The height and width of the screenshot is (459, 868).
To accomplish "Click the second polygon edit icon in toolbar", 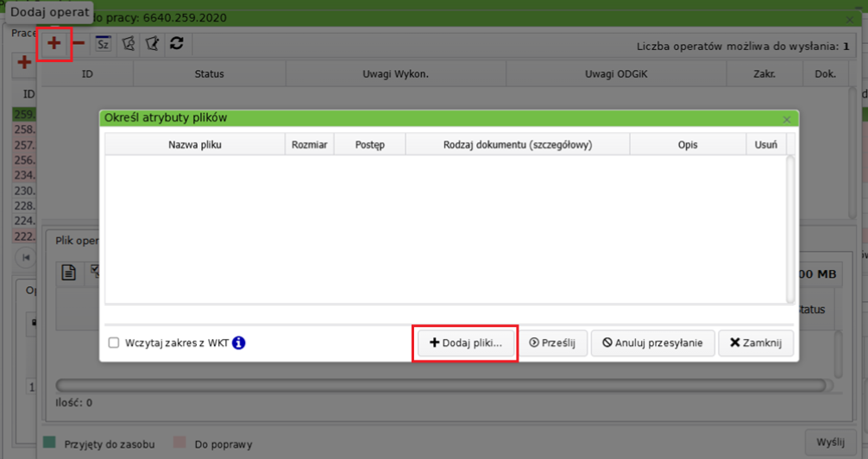I will click(x=152, y=44).
